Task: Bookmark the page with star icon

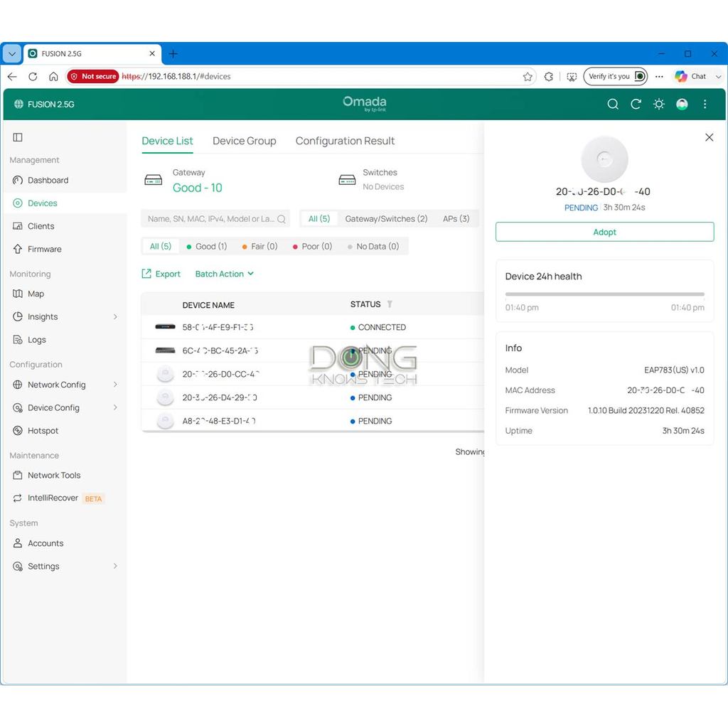Action: click(528, 77)
